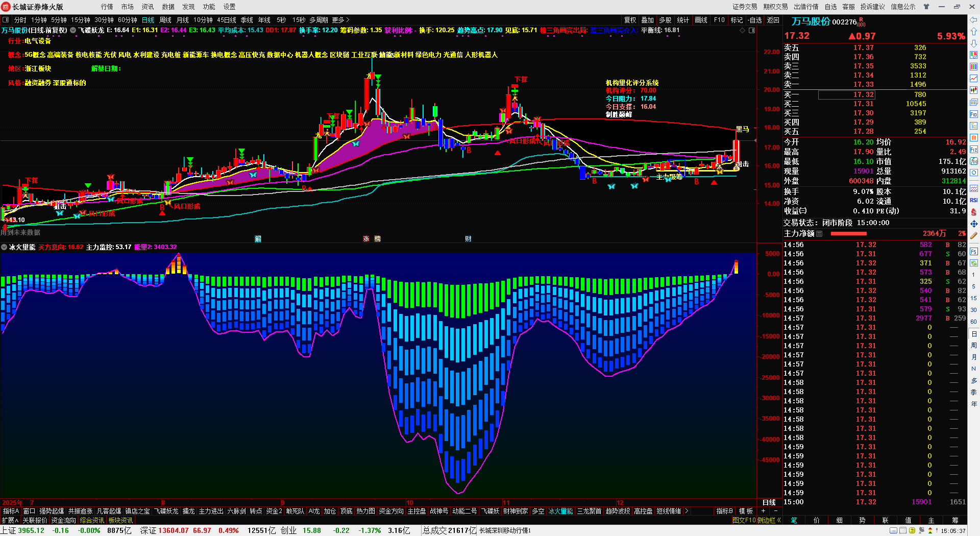Click the red 主力净额 progress bar
Image resolution: width=980 pixels, height=536 pixels.
(x=849, y=234)
